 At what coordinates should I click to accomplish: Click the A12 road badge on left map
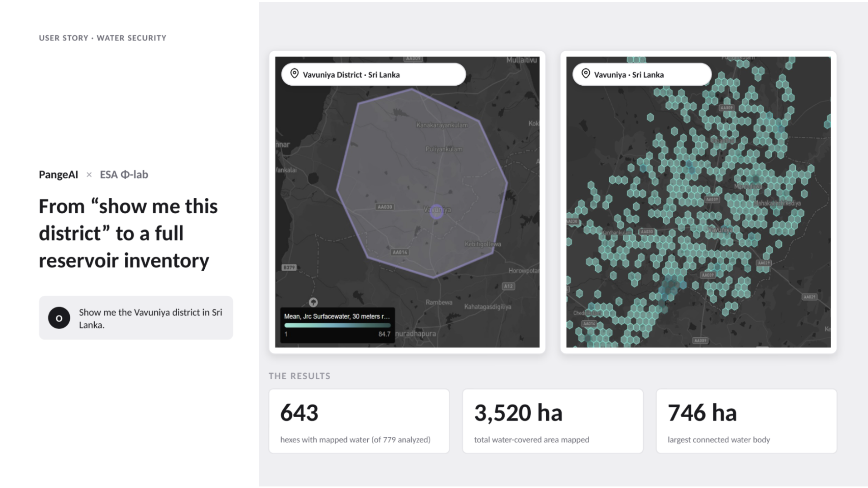508,286
